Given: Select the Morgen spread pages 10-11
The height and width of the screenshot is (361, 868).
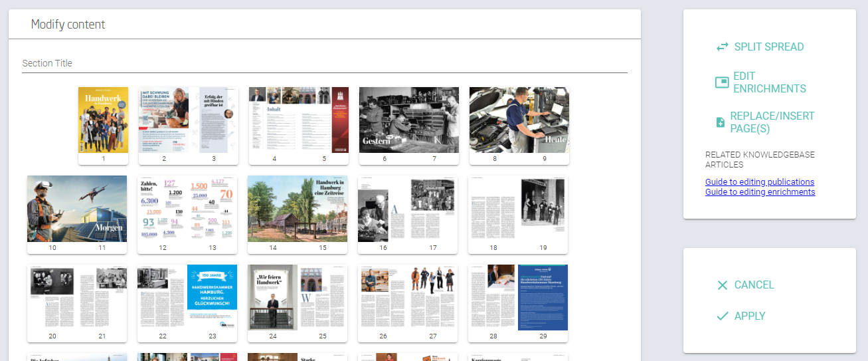Looking at the screenshot, I should click(x=77, y=209).
